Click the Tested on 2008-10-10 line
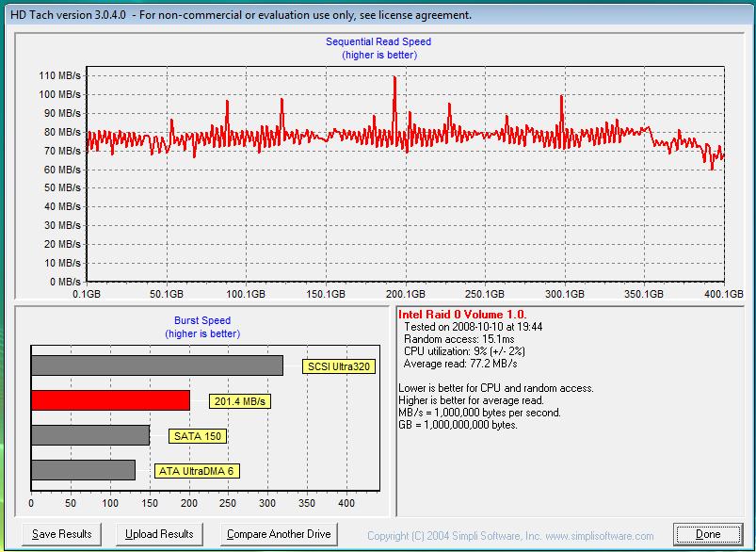The width and height of the screenshot is (756, 552). point(473,327)
